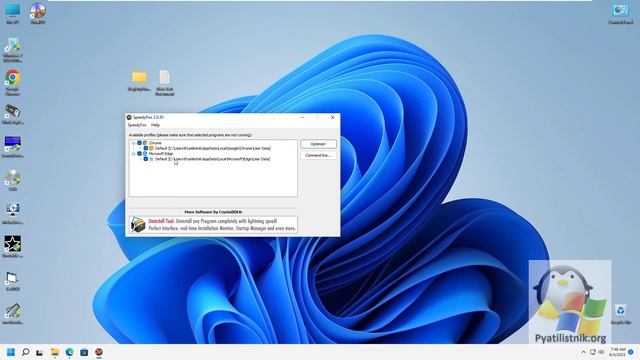Open the Windows Start menu
640x360 pixels.
[11, 352]
